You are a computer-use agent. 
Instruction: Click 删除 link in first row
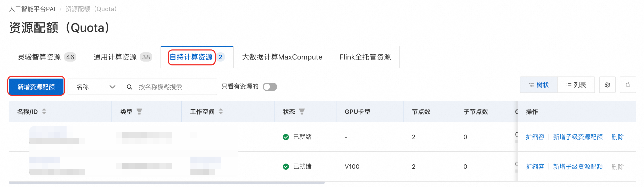tap(617, 137)
